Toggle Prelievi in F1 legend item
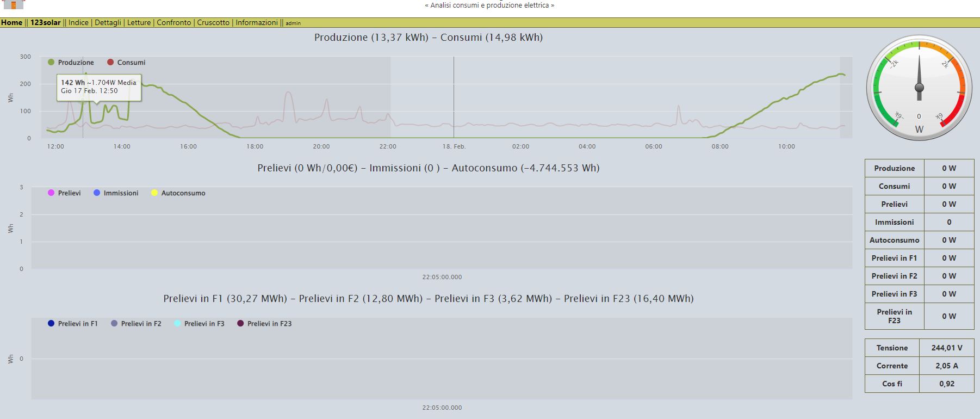 (73, 324)
